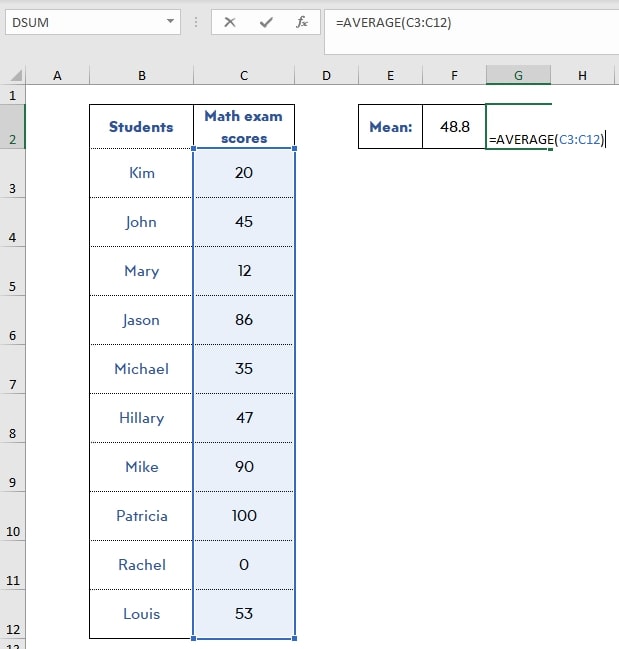Select row 2 header
Image resolution: width=619 pixels, height=649 pixels.
12,127
